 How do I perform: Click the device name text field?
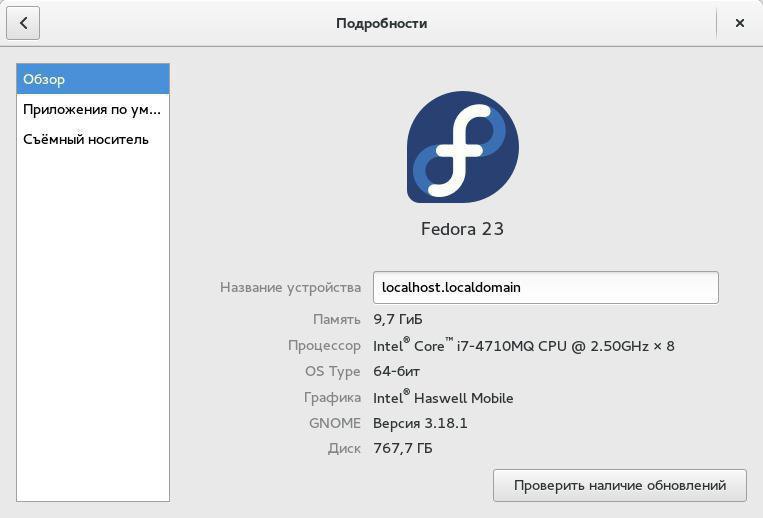coord(545,287)
